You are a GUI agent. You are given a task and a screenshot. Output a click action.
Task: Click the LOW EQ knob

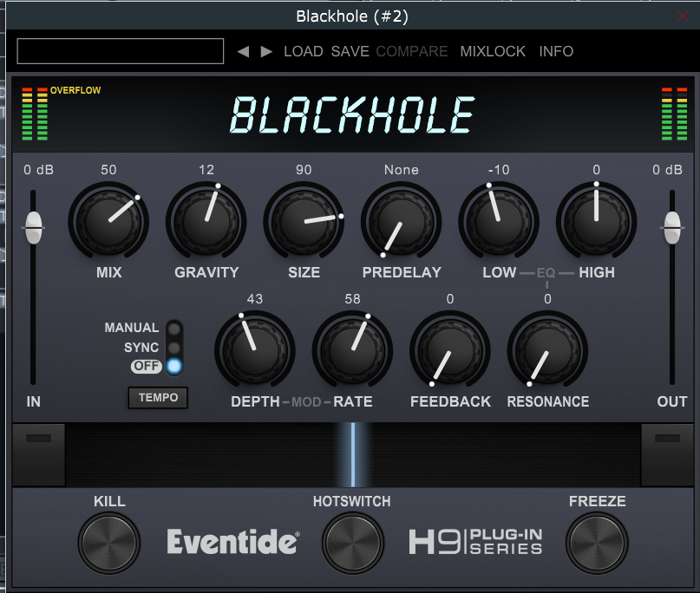pyautogui.click(x=499, y=221)
